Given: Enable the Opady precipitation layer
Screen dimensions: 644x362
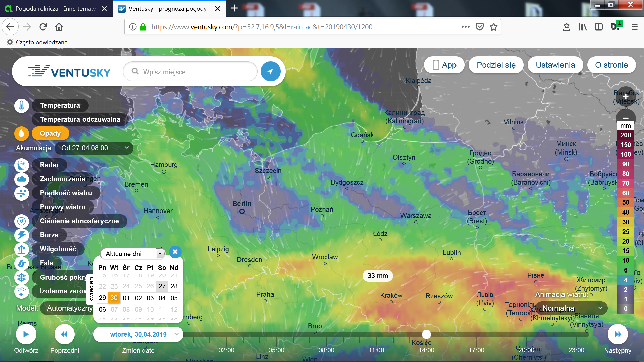Looking at the screenshot, I should [x=50, y=133].
